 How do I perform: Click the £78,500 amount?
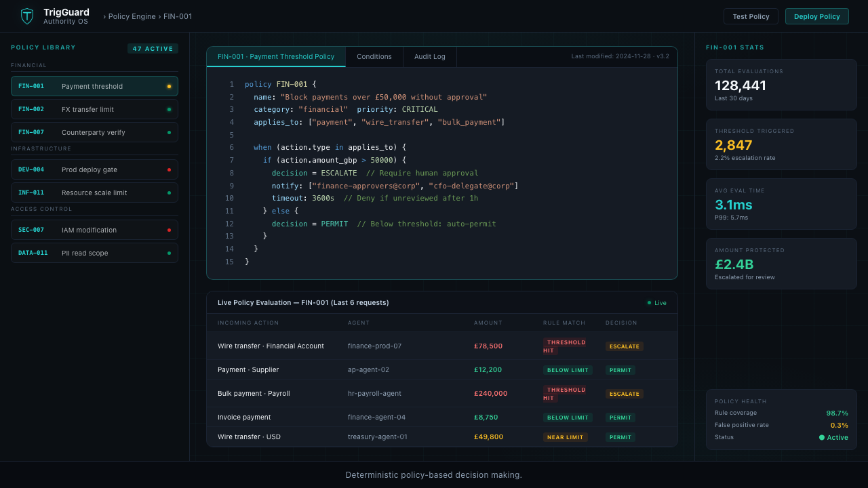488,346
